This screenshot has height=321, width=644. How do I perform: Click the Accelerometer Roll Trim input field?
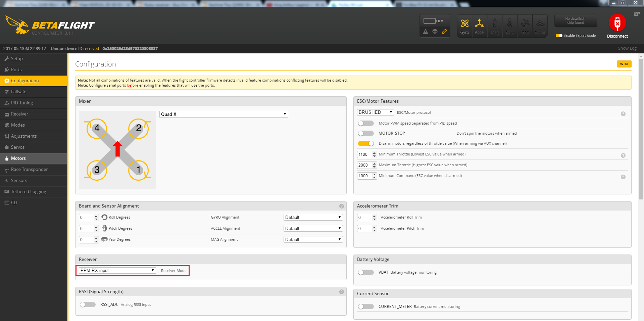(367, 217)
